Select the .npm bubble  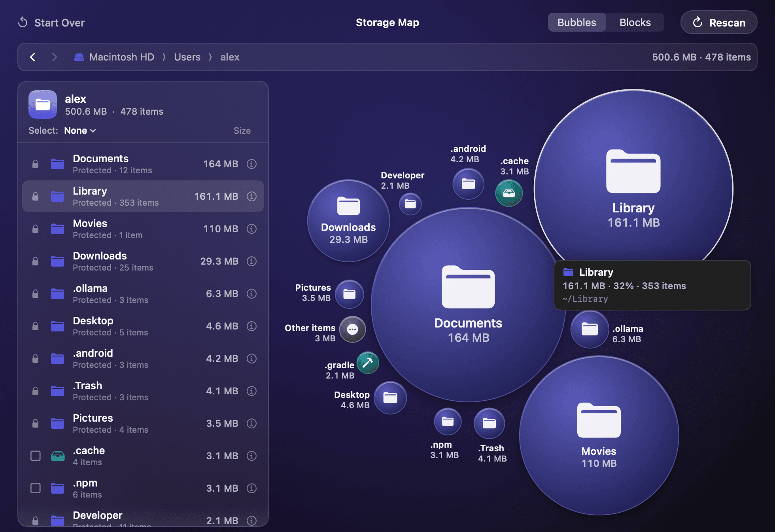click(448, 422)
